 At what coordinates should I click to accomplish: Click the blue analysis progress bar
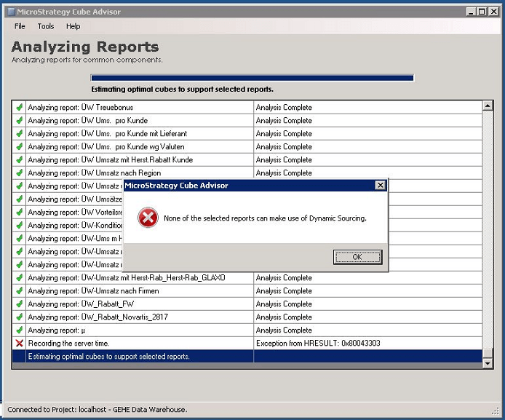[252, 78]
